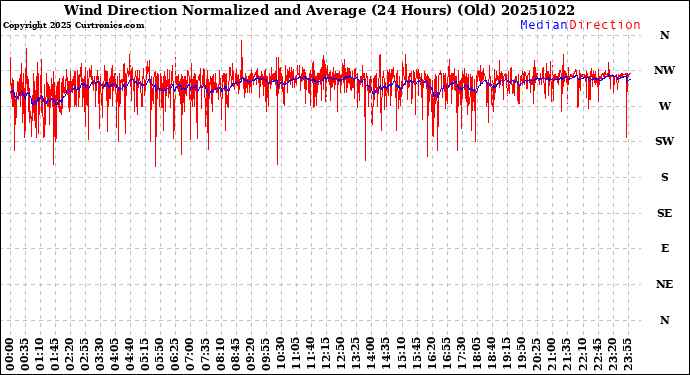Screen dimensions: 690x375
Task: Click the 00:00 time label
Action: tap(10, 354)
